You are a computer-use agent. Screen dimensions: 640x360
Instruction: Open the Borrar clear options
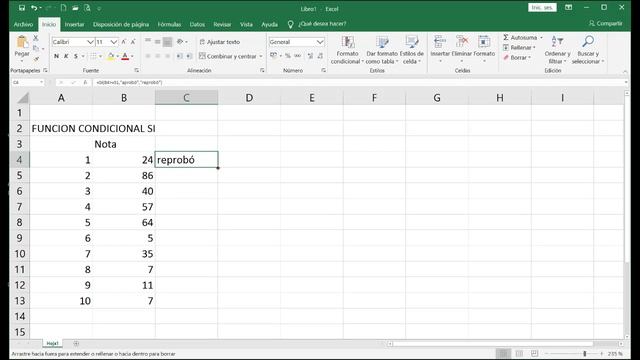(517, 58)
